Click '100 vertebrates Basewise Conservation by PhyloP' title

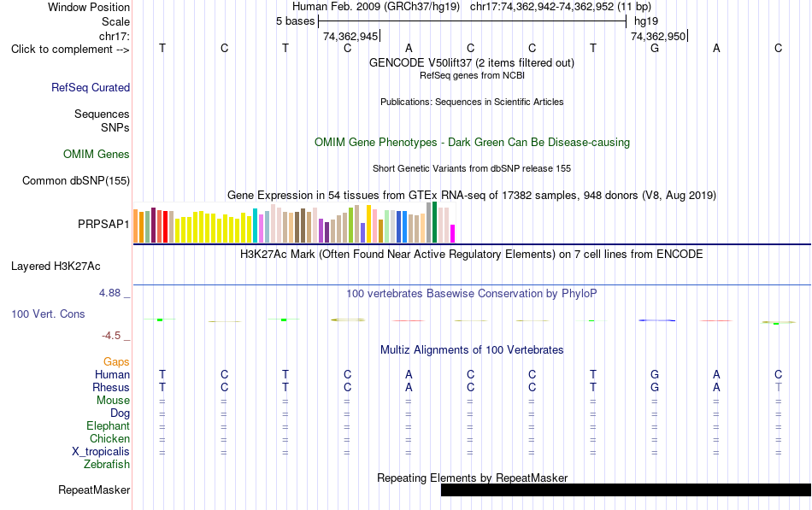pyautogui.click(x=472, y=294)
